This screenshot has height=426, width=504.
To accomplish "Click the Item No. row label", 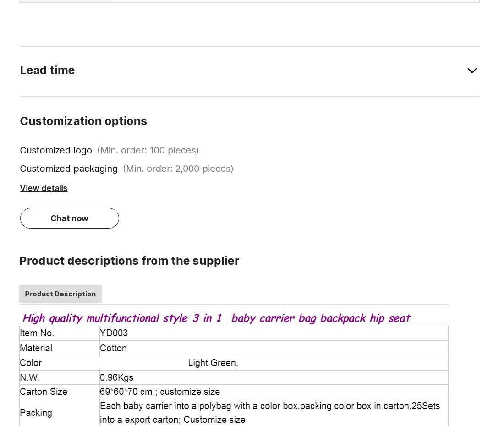I will coord(37,333).
